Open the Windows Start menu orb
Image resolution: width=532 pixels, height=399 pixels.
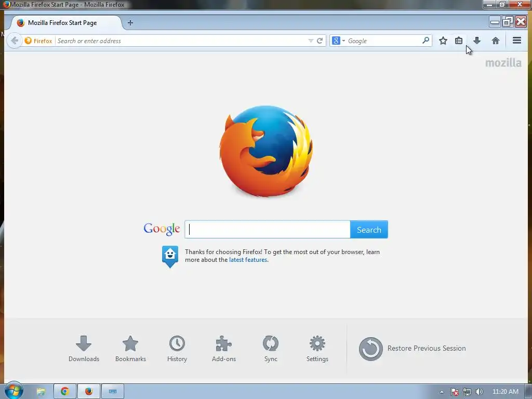click(x=14, y=391)
